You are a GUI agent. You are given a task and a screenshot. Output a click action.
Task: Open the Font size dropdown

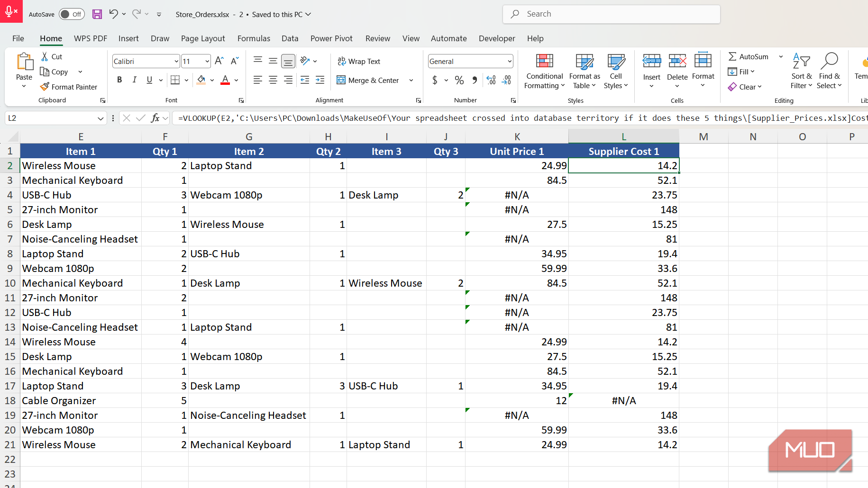(x=207, y=61)
